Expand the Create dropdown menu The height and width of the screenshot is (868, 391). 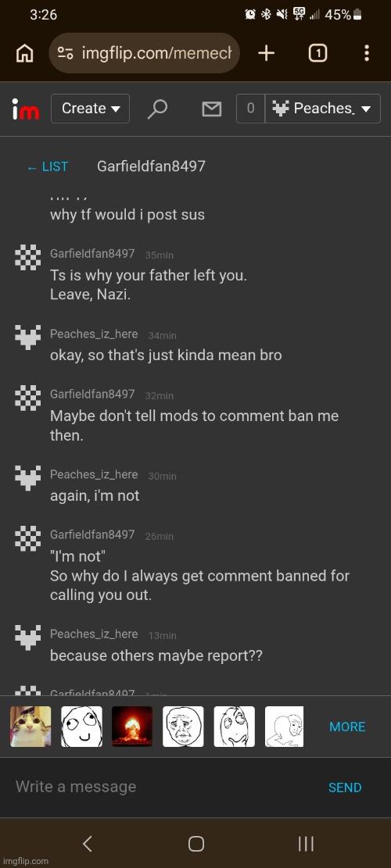click(x=90, y=109)
